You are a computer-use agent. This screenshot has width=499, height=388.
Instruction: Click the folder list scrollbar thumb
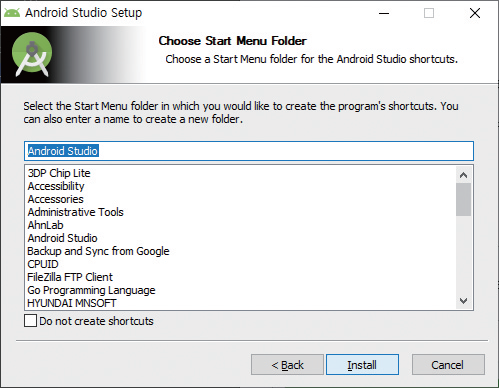click(x=463, y=199)
